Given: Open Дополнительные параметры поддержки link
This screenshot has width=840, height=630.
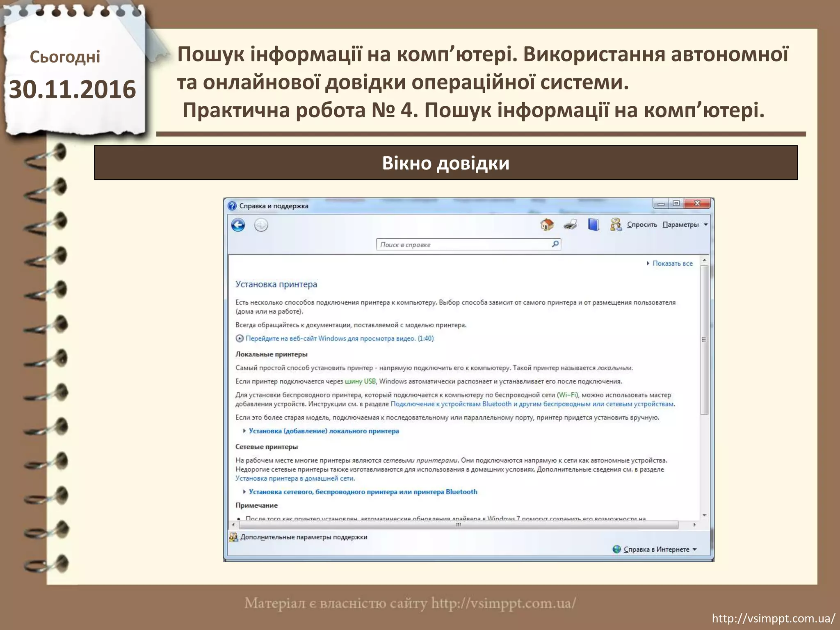Looking at the screenshot, I should 303,537.
